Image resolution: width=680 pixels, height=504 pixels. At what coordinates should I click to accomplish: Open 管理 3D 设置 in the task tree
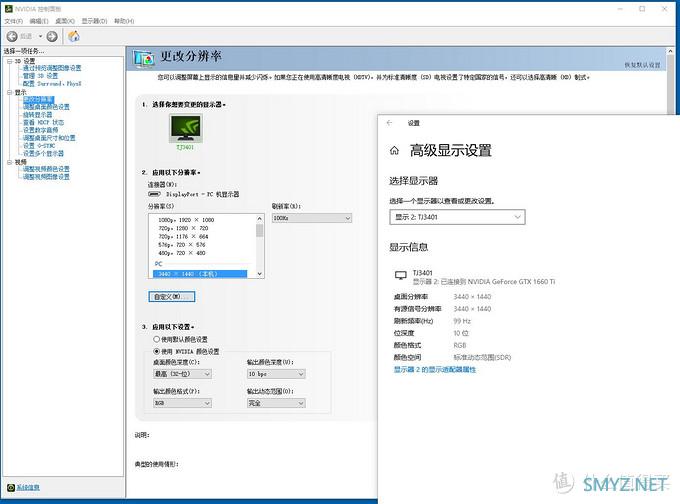click(x=40, y=76)
